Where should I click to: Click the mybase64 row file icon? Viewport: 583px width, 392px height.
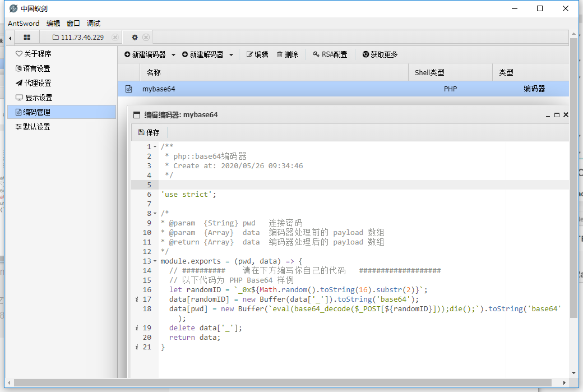128,89
